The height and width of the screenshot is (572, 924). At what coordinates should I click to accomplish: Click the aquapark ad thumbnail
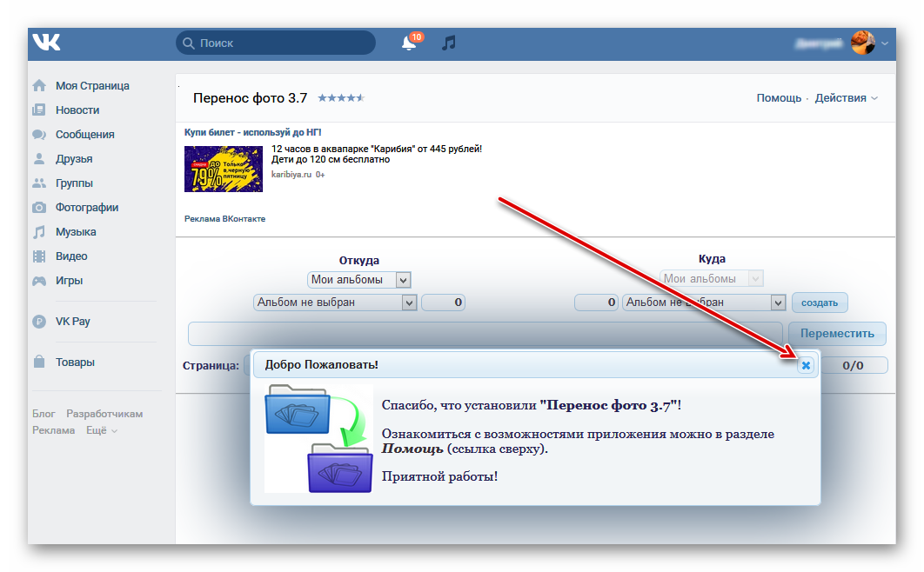point(224,169)
